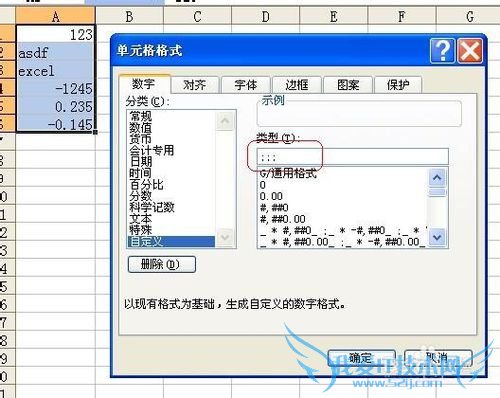Select column D header
The height and width of the screenshot is (398, 500).
[266, 16]
